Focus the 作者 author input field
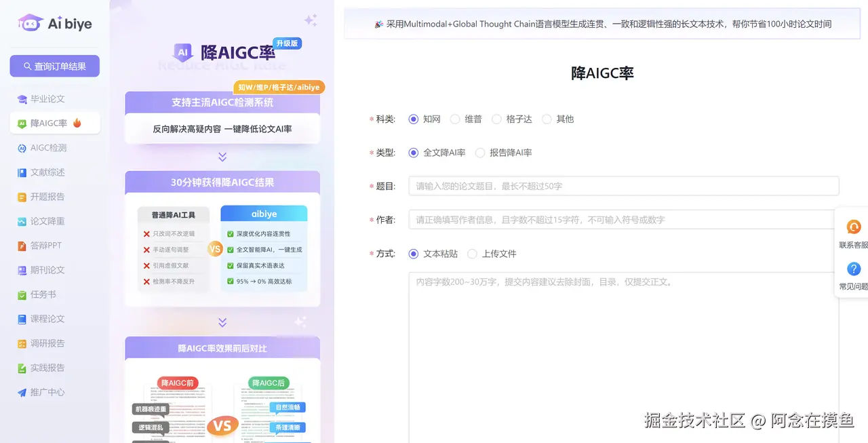 point(623,220)
